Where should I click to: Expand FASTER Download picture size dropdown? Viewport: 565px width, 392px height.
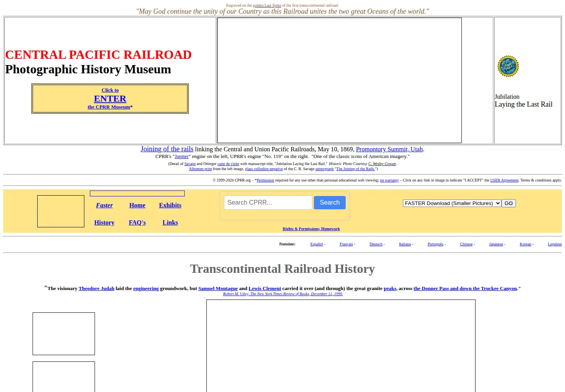[x=452, y=203]
